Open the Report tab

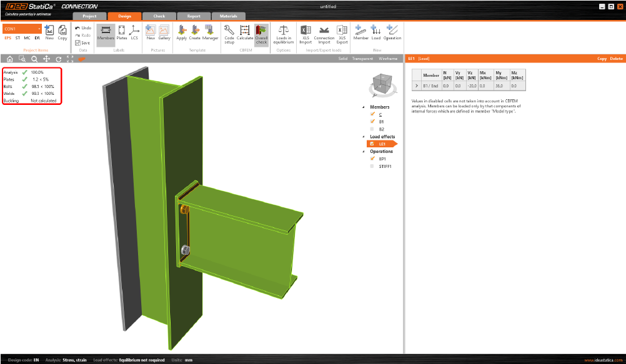(194, 16)
